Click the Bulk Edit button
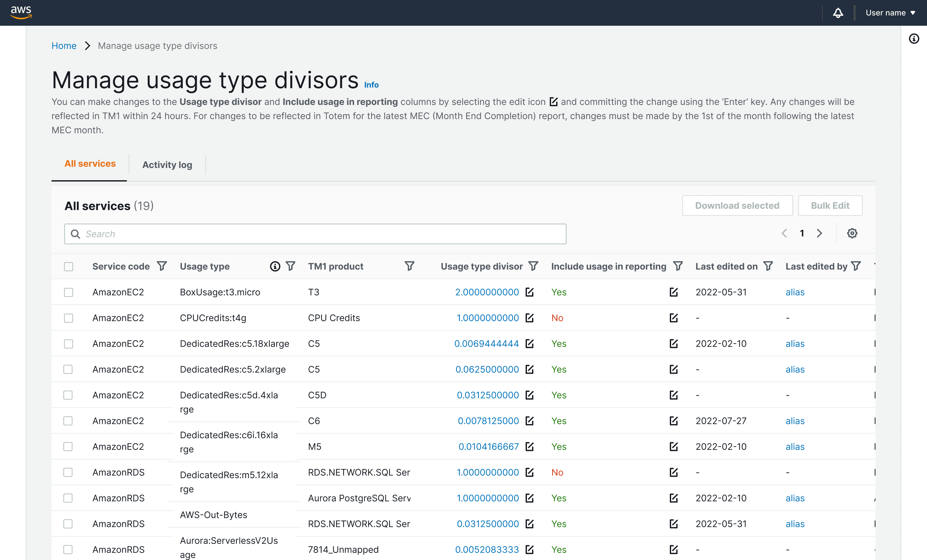This screenshot has height=560, width=927. tap(830, 206)
